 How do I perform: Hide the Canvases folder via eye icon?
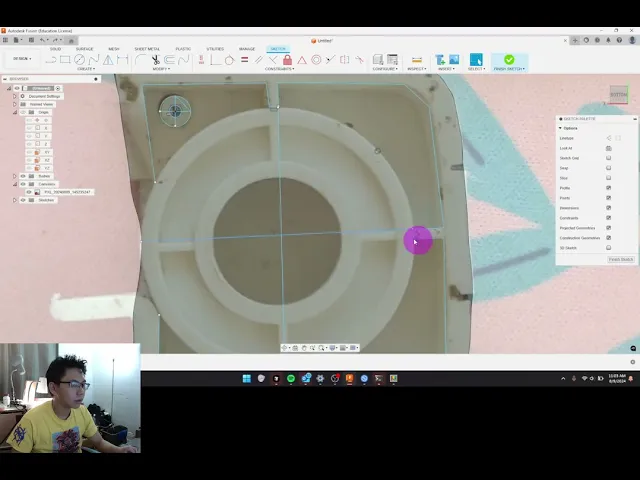pos(23,184)
